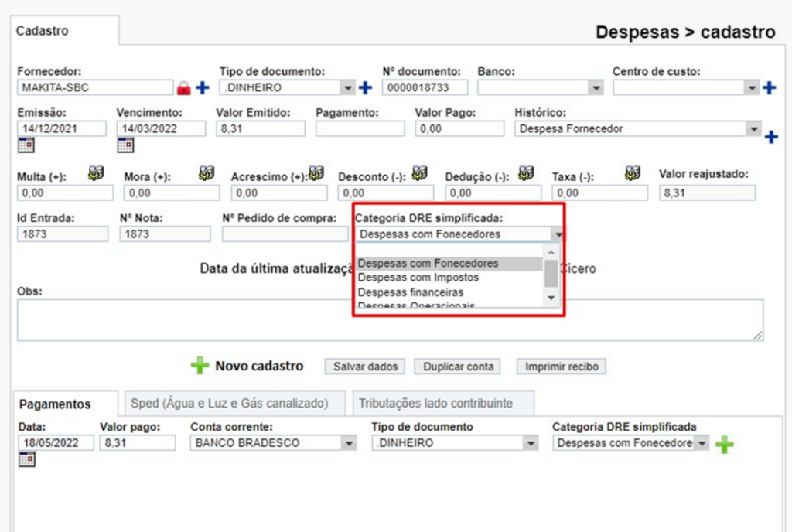Screen dimensions: 792x532
Task: Click Novo cadastro link
Action: click(x=259, y=366)
